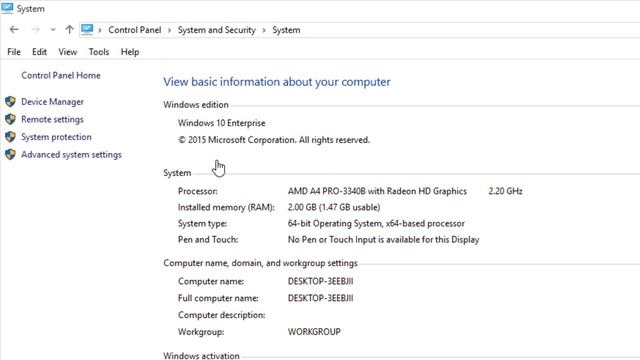The width and height of the screenshot is (640, 360).
Task: Click DESKTOP-3EEBJII next to Computer name
Action: click(320, 281)
